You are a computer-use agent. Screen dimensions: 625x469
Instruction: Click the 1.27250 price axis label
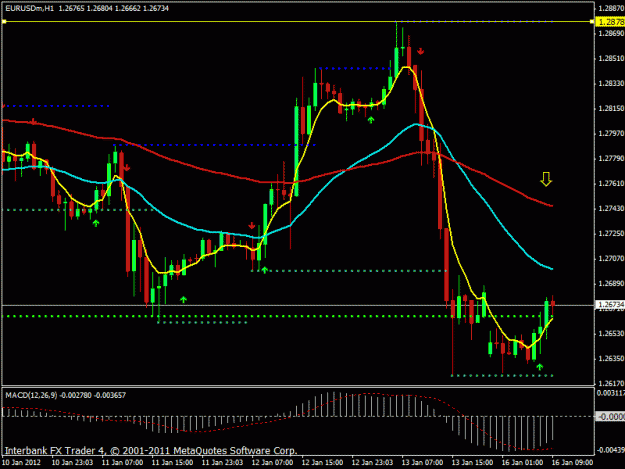(x=611, y=234)
